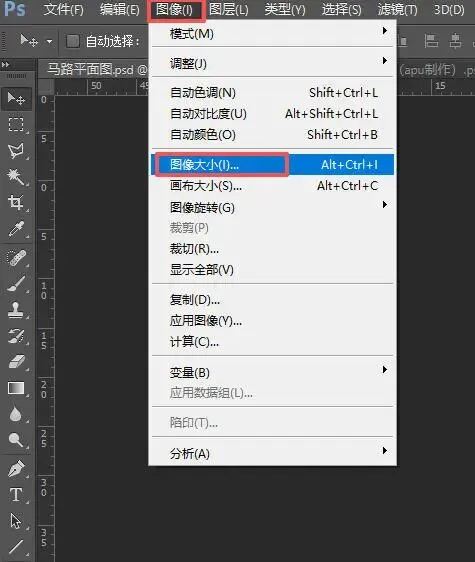Choose 应用图像(Y)... menu item
The width and height of the screenshot is (475, 562).
pyautogui.click(x=272, y=320)
